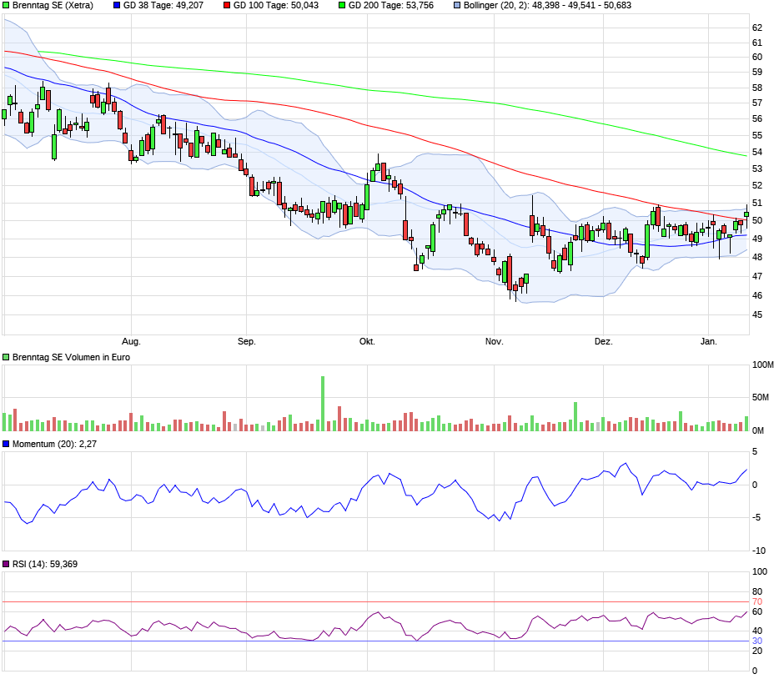Screen dimensions: 784x679
Task: Click the purple RSI (14) legend swatch
Action: point(7,565)
